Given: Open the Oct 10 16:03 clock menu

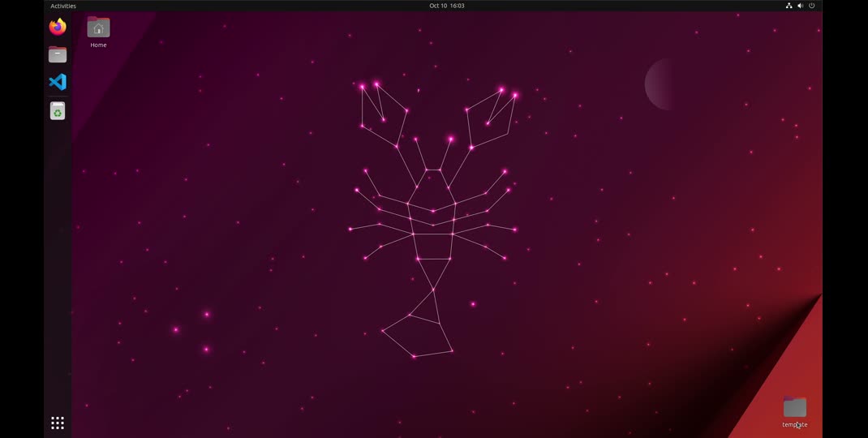Looking at the screenshot, I should [447, 6].
